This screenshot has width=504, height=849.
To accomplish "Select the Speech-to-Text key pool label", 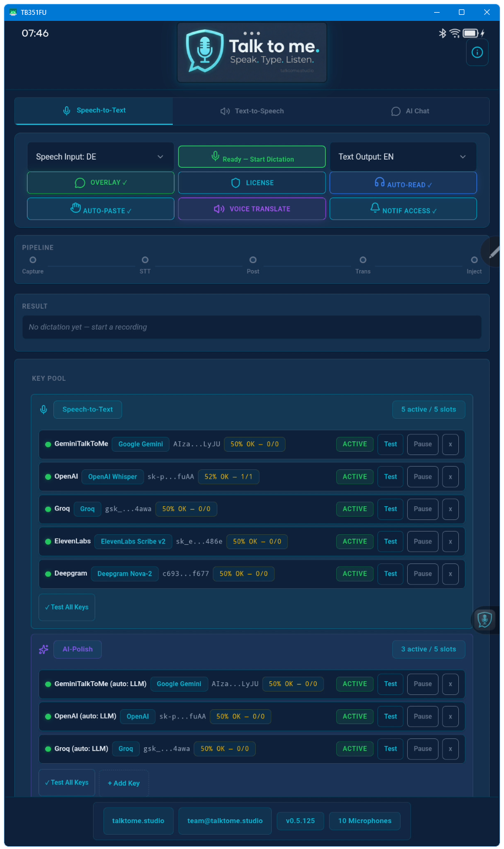I will pyautogui.click(x=87, y=409).
